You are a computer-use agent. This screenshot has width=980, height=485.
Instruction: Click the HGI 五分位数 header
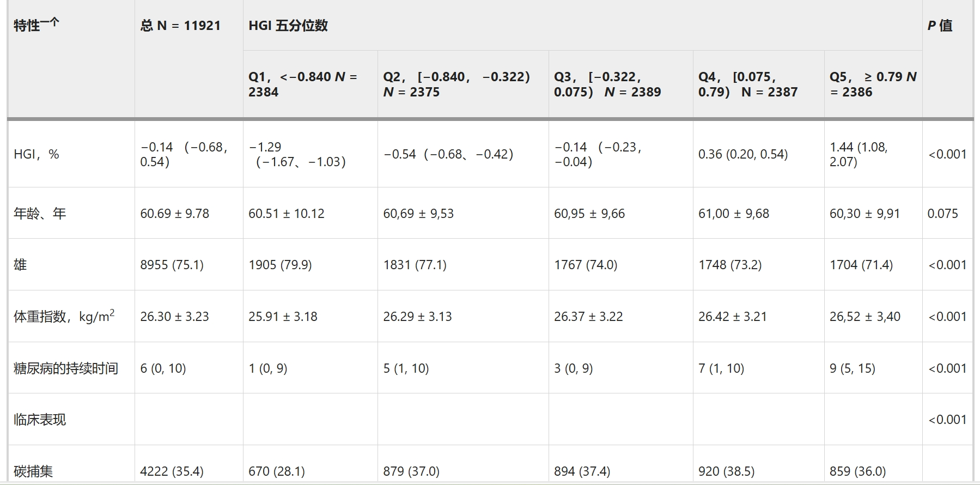pyautogui.click(x=288, y=26)
